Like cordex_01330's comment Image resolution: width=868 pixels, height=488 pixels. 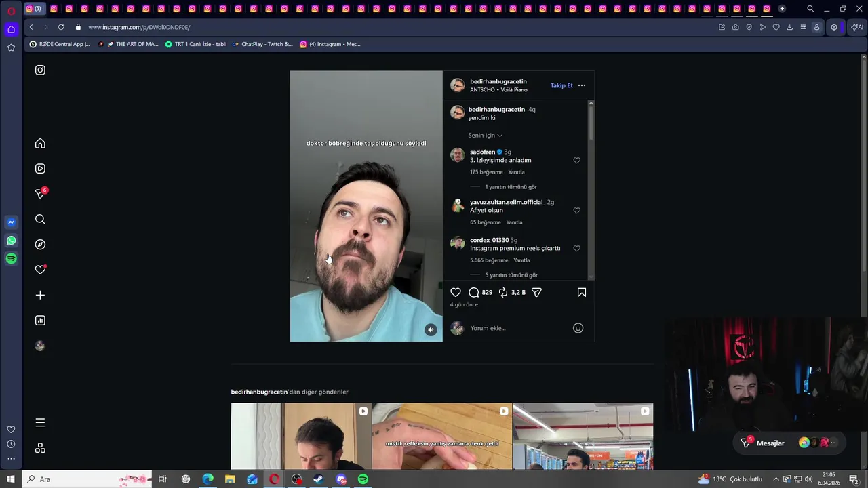[577, 249]
